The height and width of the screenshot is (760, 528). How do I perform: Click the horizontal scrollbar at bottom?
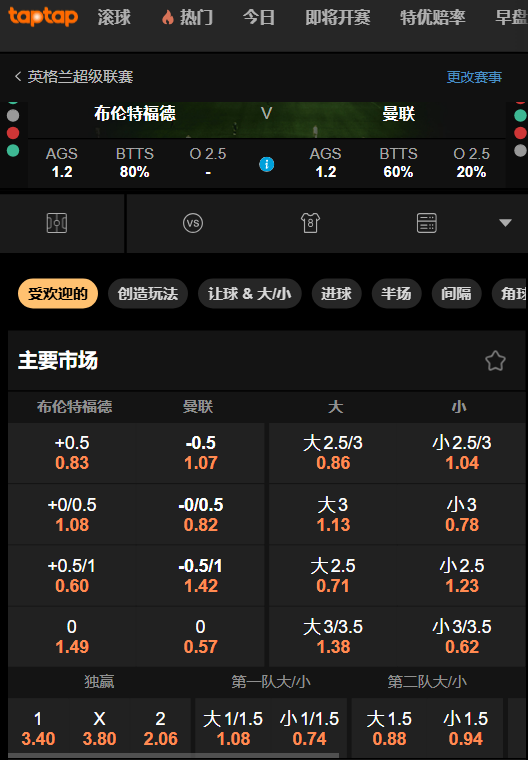click(x=174, y=756)
